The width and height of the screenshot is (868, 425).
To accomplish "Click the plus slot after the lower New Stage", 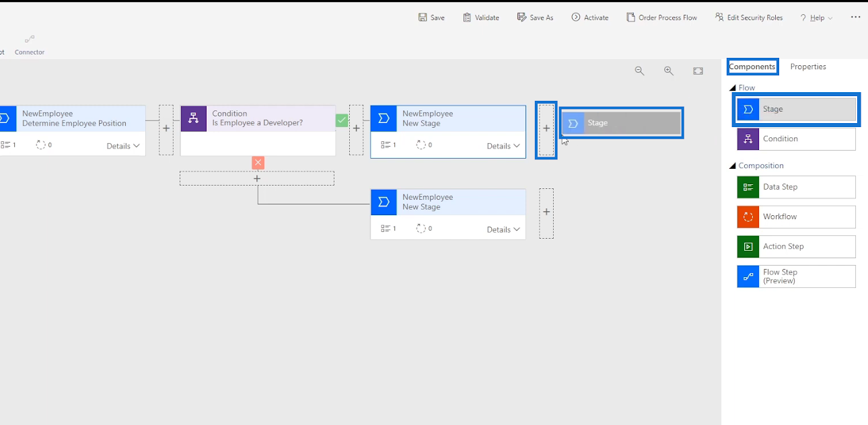I will pos(546,213).
